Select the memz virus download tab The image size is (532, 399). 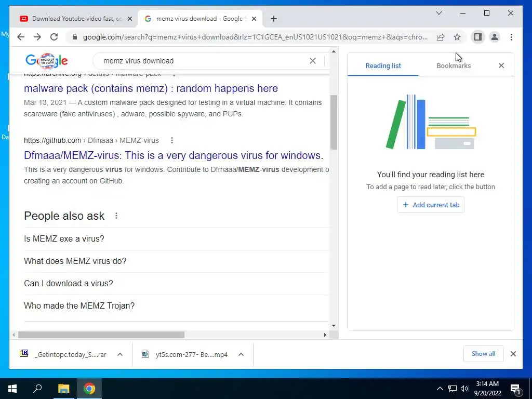coord(200,19)
